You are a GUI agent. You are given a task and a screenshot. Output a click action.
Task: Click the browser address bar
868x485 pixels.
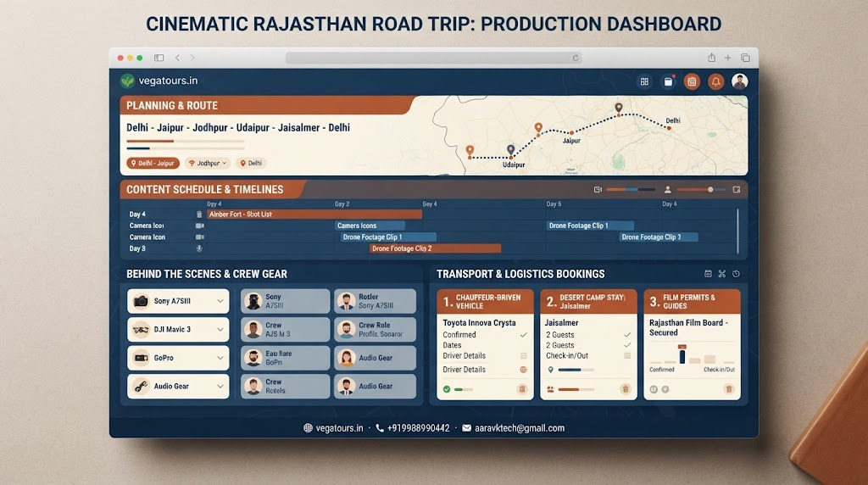[434, 58]
